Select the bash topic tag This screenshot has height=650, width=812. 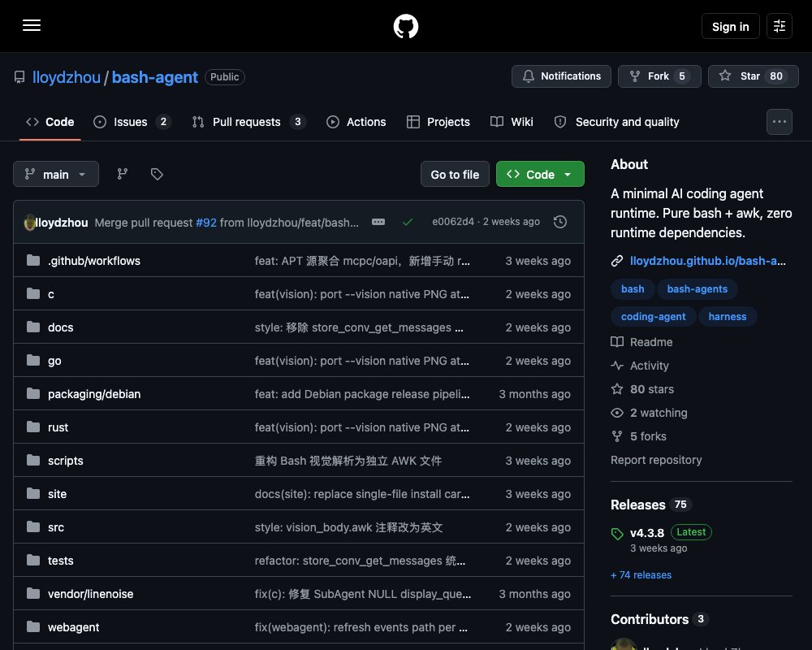click(633, 288)
